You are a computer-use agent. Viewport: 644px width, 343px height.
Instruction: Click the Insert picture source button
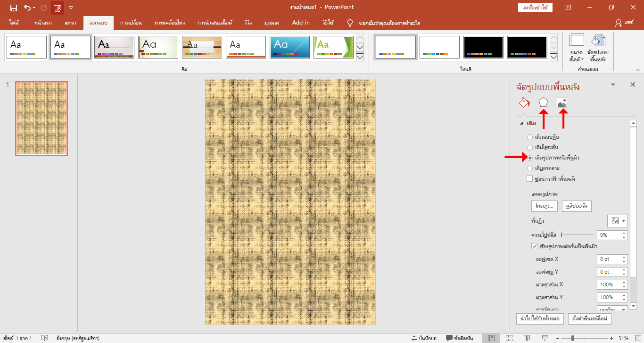[x=545, y=206]
